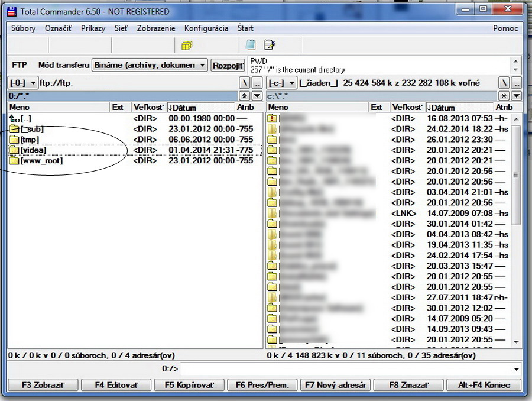Click the date 27.07.2011 18:47 in right panel
Image resolution: width=532 pixels, height=401 pixels.
(x=460, y=297)
